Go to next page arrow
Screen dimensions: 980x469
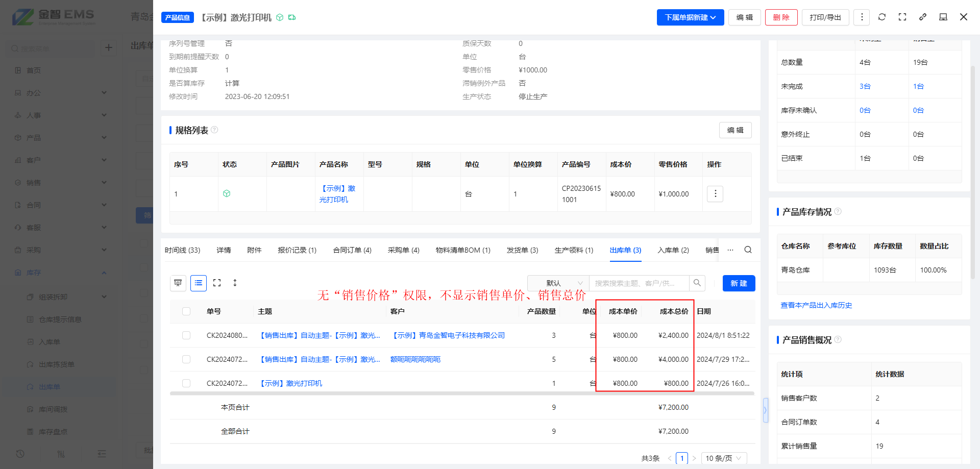pyautogui.click(x=694, y=458)
